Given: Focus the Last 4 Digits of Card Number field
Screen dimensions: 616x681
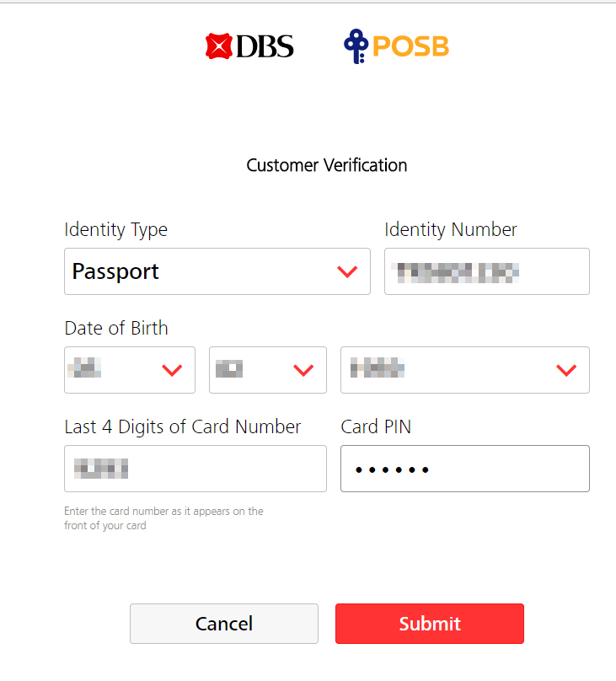Looking at the screenshot, I should pyautogui.click(x=196, y=469).
